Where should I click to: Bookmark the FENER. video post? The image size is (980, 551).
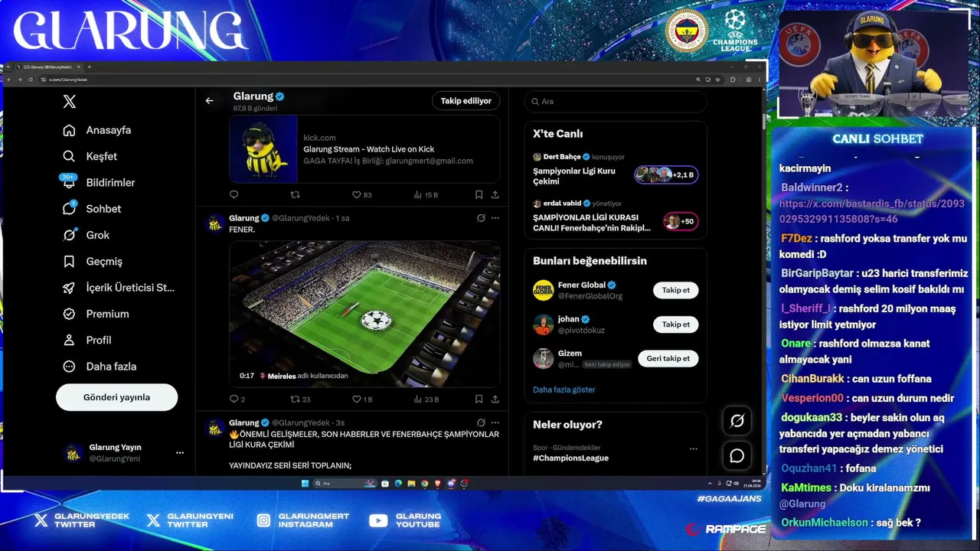[x=479, y=399]
